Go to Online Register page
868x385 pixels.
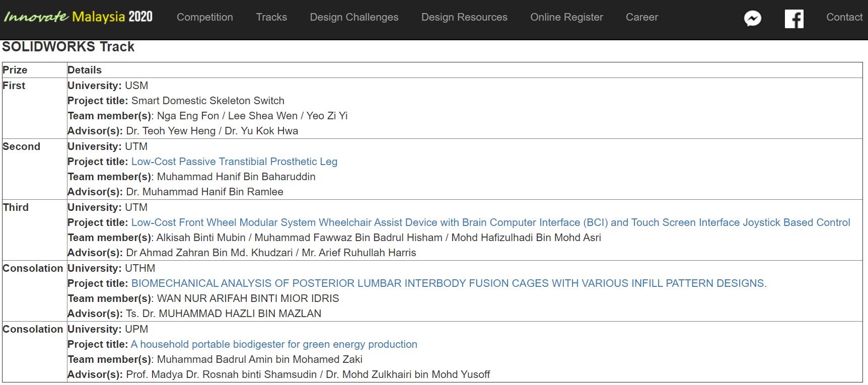pyautogui.click(x=566, y=17)
